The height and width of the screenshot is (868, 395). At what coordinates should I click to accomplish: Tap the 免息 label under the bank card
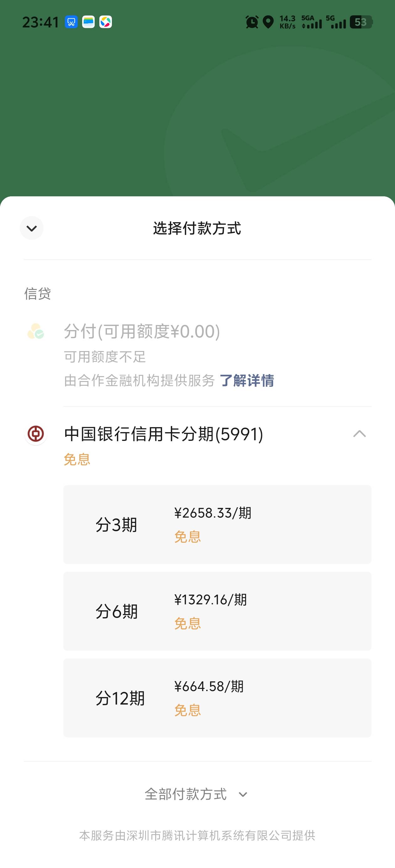click(x=77, y=459)
